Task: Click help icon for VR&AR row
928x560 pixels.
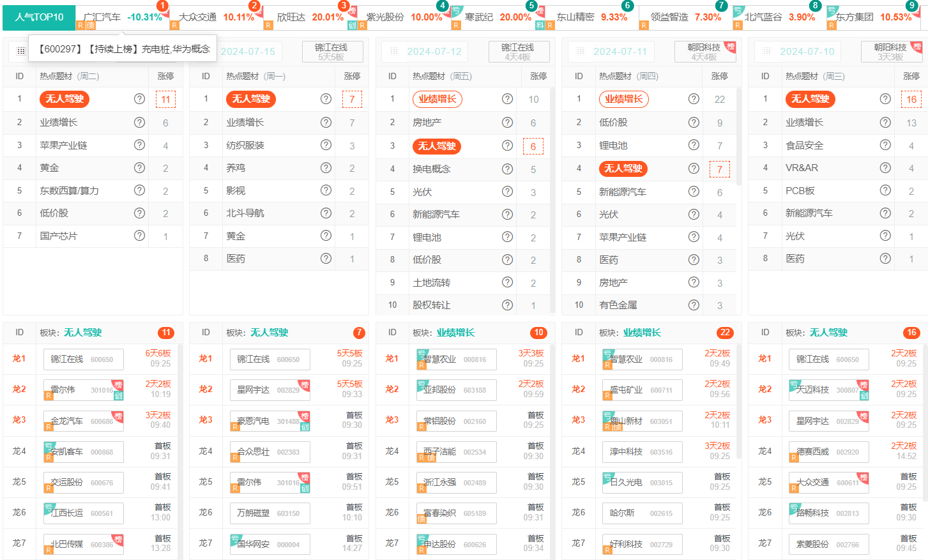Action: pyautogui.click(x=885, y=168)
